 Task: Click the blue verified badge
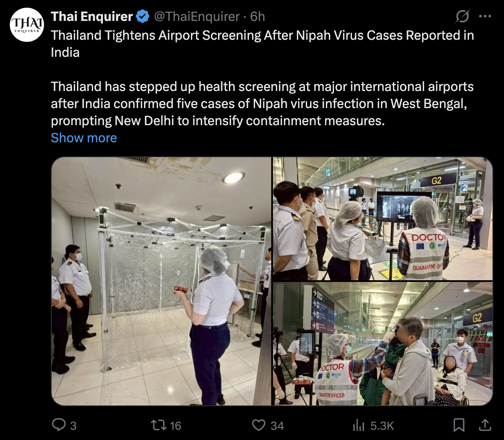(142, 16)
